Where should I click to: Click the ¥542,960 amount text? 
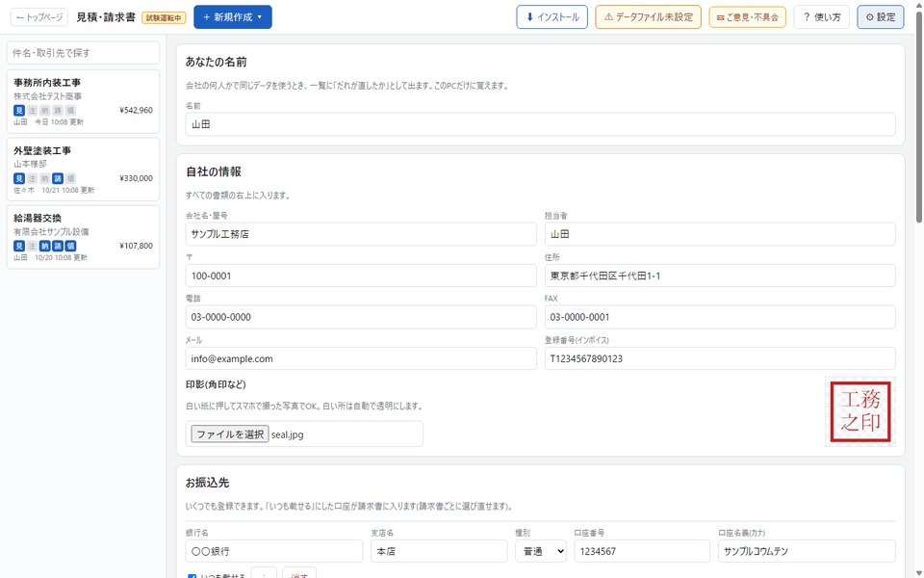pyautogui.click(x=136, y=110)
